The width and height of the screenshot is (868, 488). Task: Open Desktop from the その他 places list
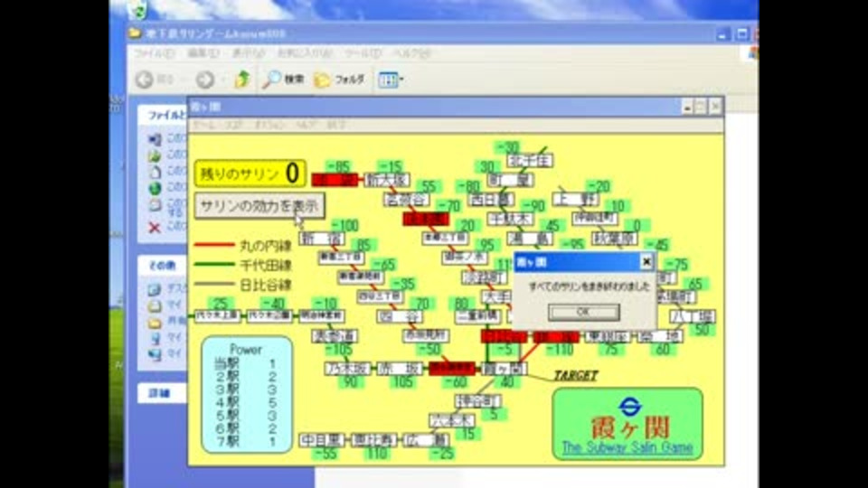[x=155, y=289]
